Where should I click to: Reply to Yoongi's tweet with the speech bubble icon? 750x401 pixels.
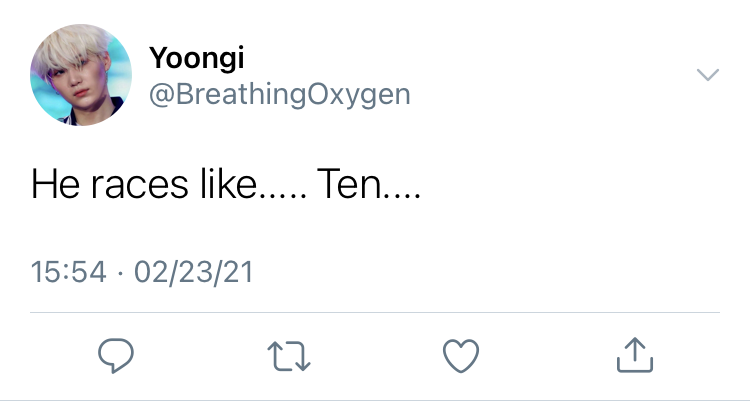pos(116,356)
